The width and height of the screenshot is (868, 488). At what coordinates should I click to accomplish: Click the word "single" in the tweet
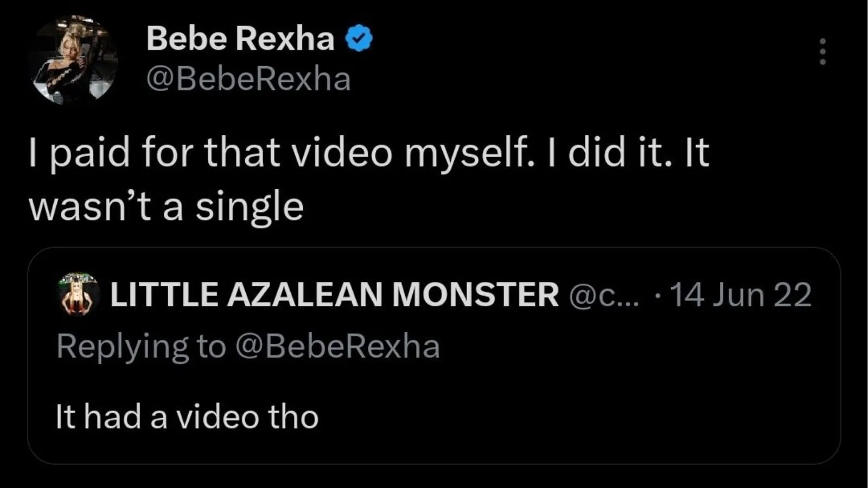pyautogui.click(x=249, y=207)
